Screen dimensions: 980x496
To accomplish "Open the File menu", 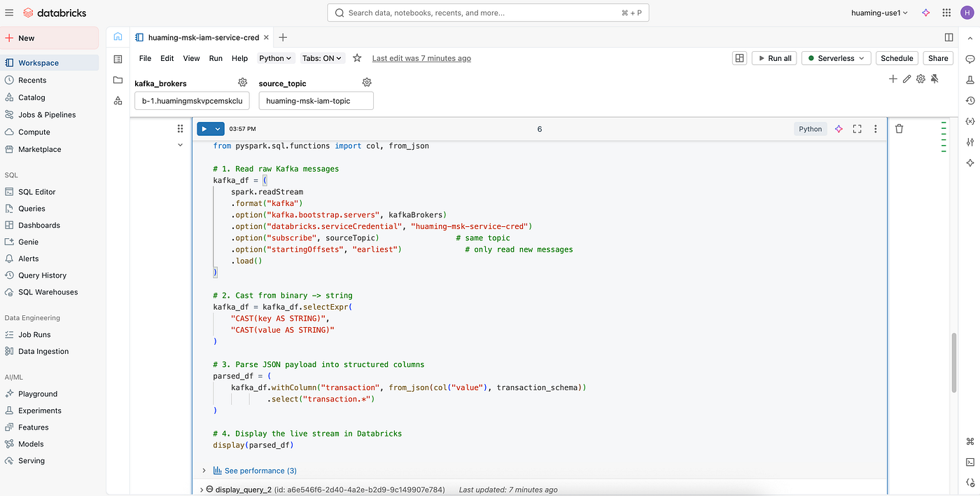I will tap(145, 58).
